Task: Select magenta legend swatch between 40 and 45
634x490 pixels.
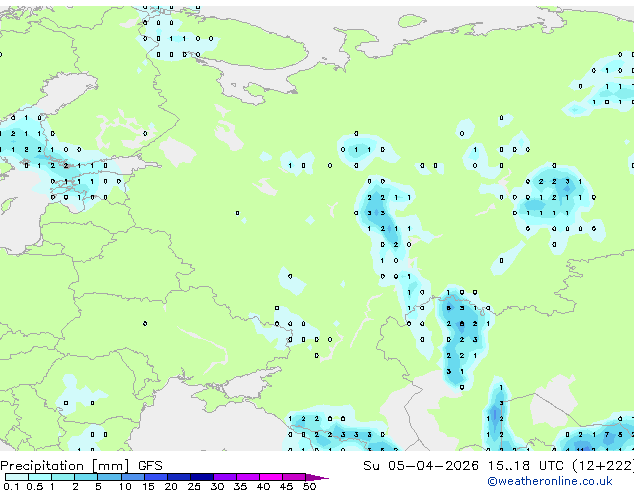Action: (271, 477)
